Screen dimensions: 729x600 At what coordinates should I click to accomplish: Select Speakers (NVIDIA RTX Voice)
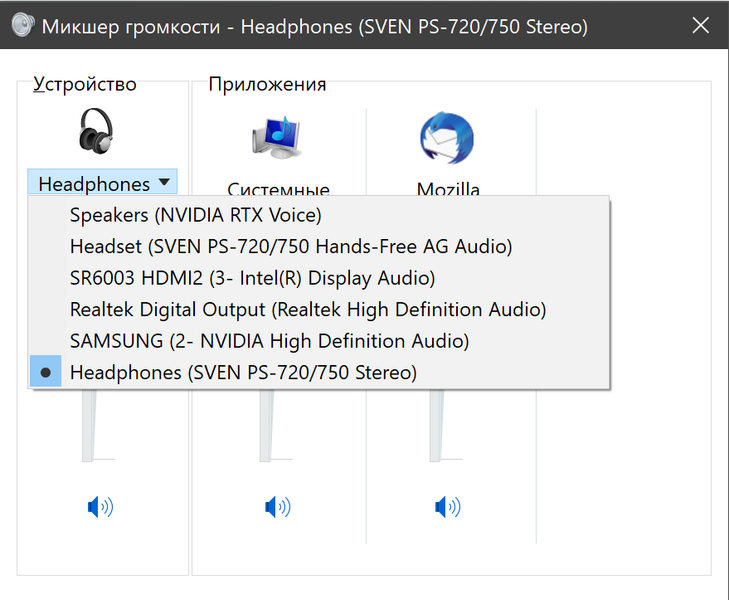(319, 215)
